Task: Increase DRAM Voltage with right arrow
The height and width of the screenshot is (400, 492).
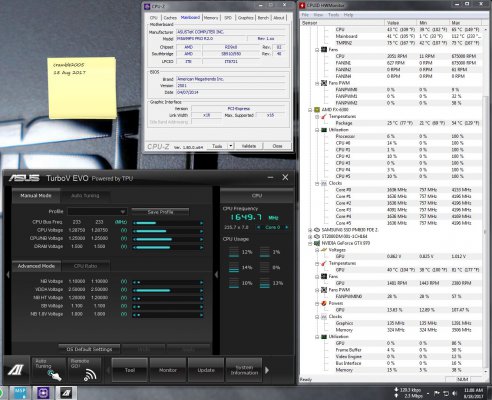Action: [x=201, y=247]
